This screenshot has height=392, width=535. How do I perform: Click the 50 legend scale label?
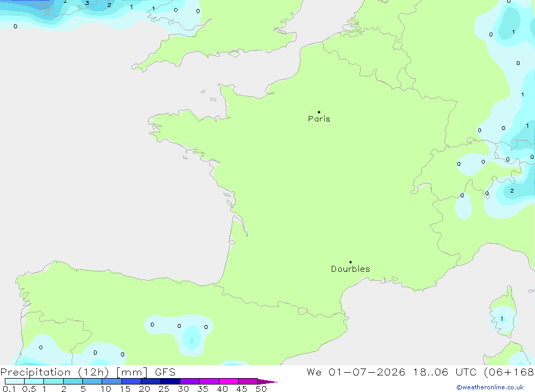pos(261,389)
